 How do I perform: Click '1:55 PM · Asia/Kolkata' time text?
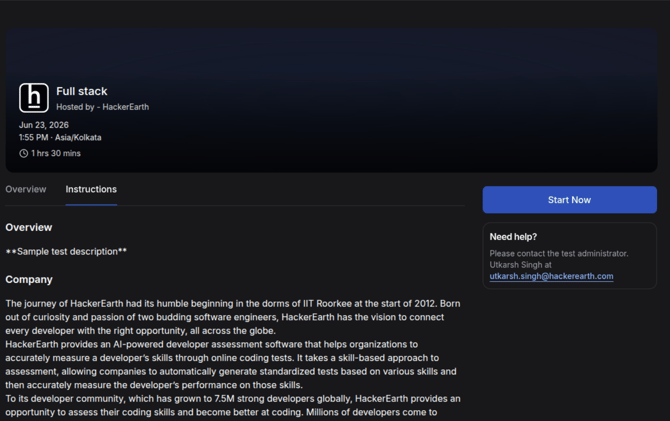click(x=60, y=138)
